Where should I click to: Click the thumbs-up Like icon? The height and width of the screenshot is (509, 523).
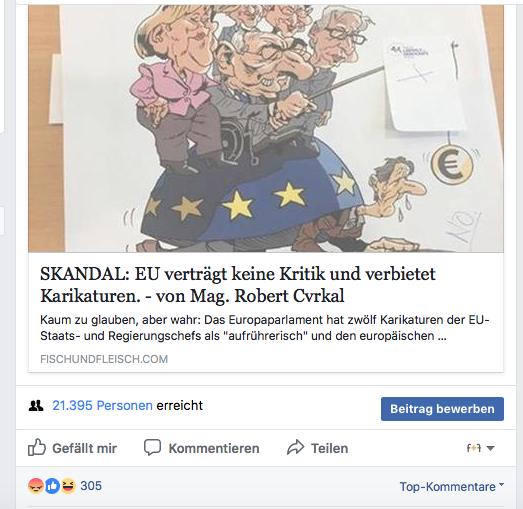[37, 447]
